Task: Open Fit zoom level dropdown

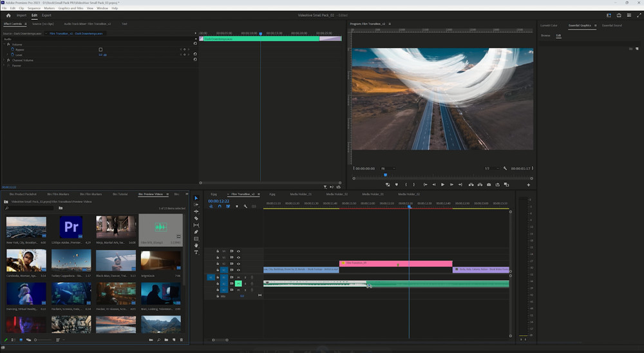Action: [388, 169]
